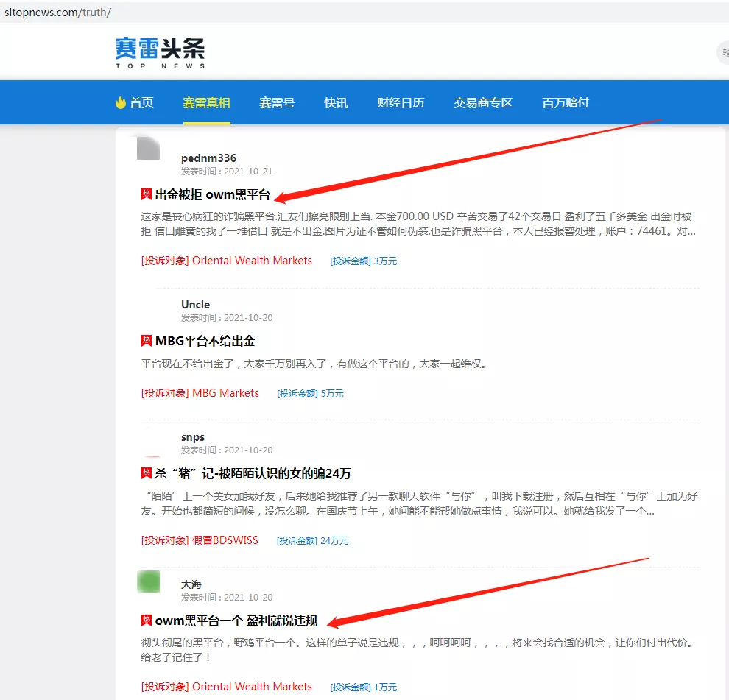
Task: Click Oriental Wealth Markets in 大海's post
Action: coord(252,687)
